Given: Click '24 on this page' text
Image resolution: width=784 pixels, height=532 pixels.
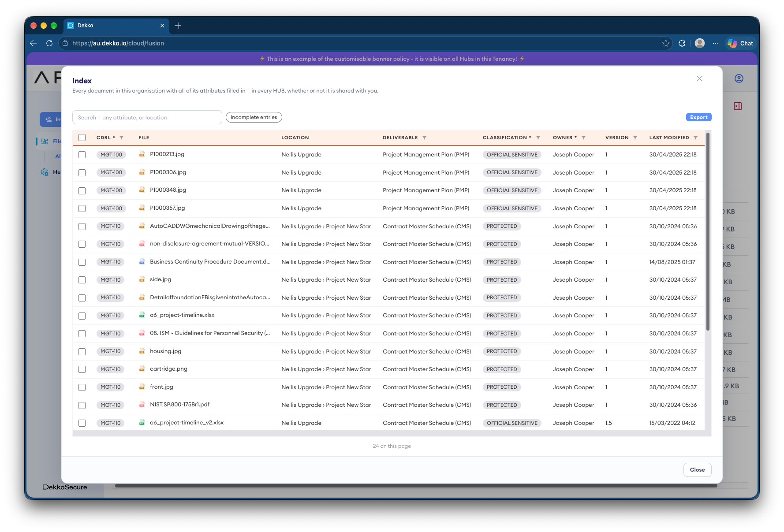Looking at the screenshot, I should [x=392, y=446].
